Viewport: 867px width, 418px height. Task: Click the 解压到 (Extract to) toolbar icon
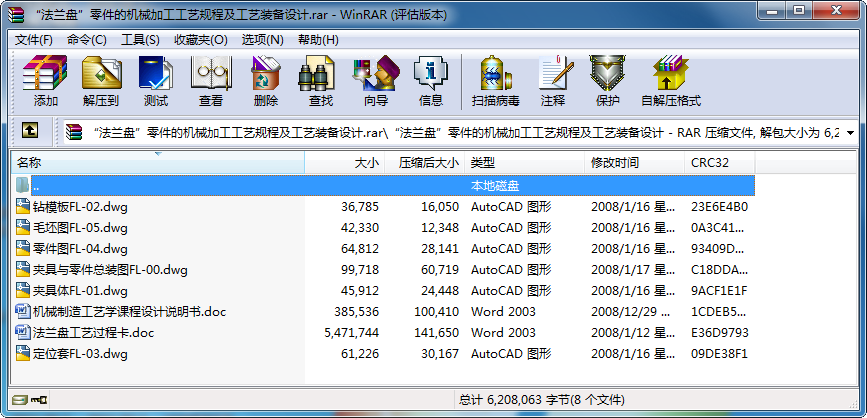101,73
